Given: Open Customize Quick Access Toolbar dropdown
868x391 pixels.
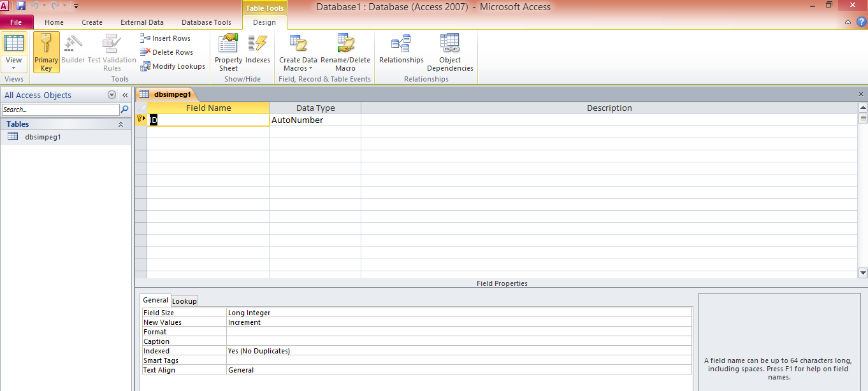Looking at the screenshot, I should point(76,6).
